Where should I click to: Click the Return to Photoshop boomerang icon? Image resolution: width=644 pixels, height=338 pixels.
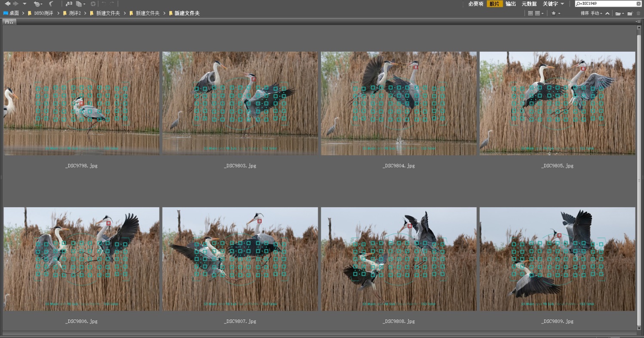pos(51,3)
